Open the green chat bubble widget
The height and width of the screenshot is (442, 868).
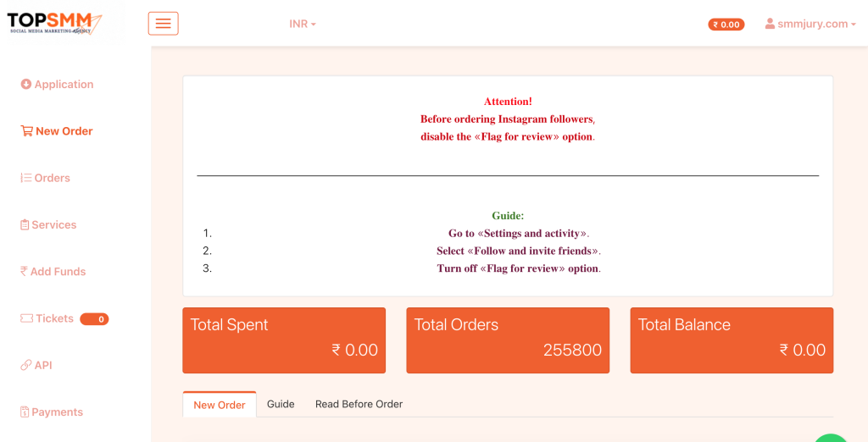(x=832, y=438)
